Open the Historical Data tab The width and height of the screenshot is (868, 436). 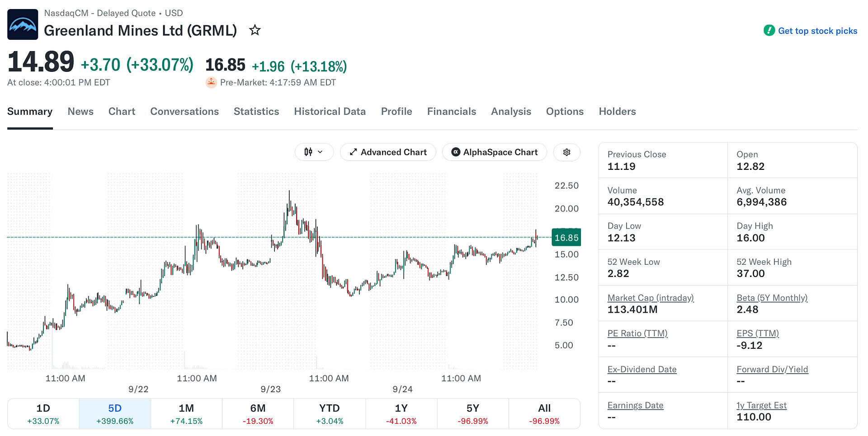[x=330, y=112]
